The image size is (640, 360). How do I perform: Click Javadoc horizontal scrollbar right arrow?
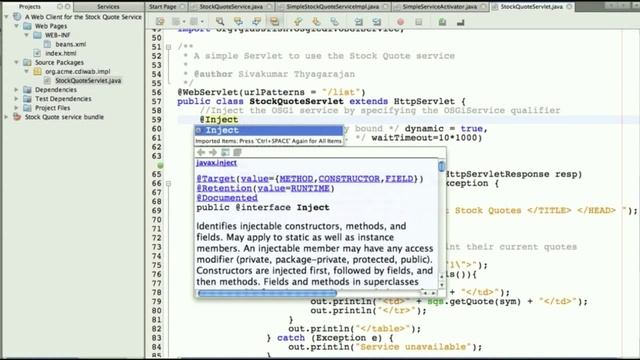coord(433,293)
